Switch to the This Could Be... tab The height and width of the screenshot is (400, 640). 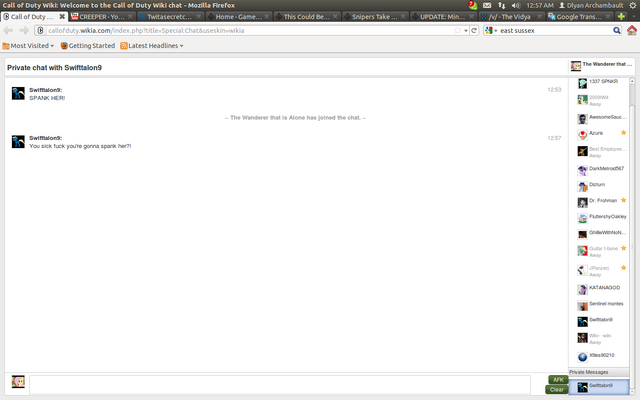307,17
